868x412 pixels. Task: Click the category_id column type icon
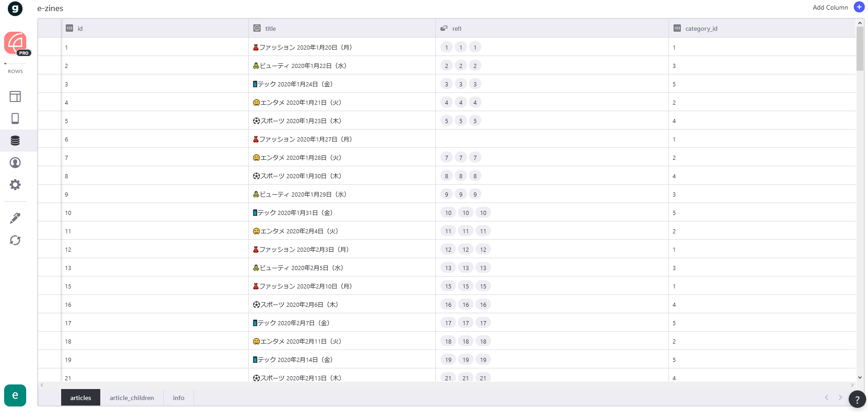(x=677, y=28)
